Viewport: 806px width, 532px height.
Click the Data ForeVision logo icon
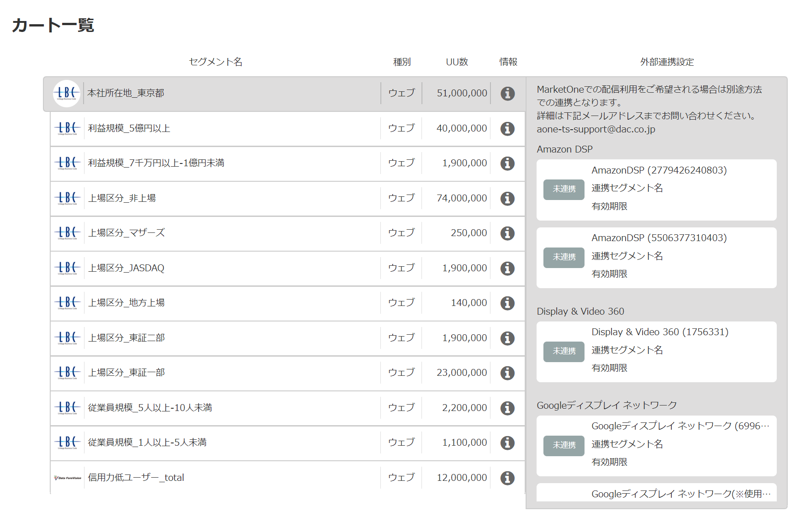(x=67, y=478)
